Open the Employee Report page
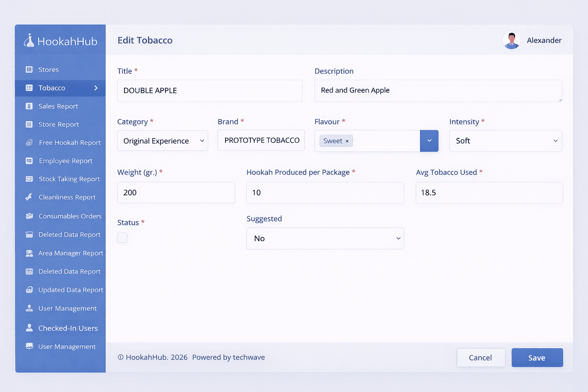The image size is (588, 392). pos(65,161)
